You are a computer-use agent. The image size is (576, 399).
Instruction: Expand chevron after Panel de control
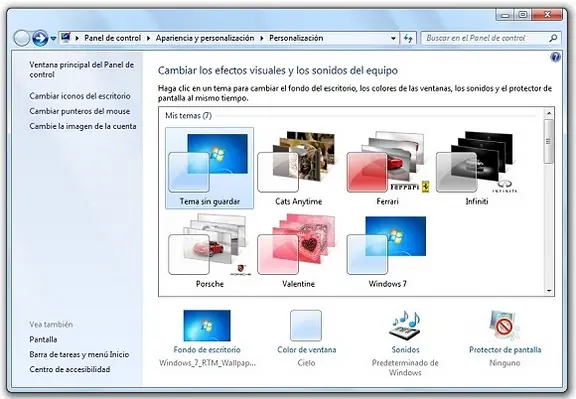tap(148, 38)
